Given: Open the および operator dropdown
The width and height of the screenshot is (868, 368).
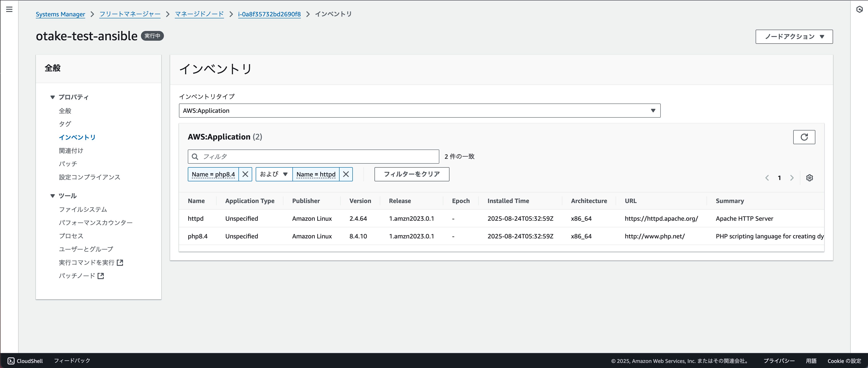Looking at the screenshot, I should click(274, 174).
